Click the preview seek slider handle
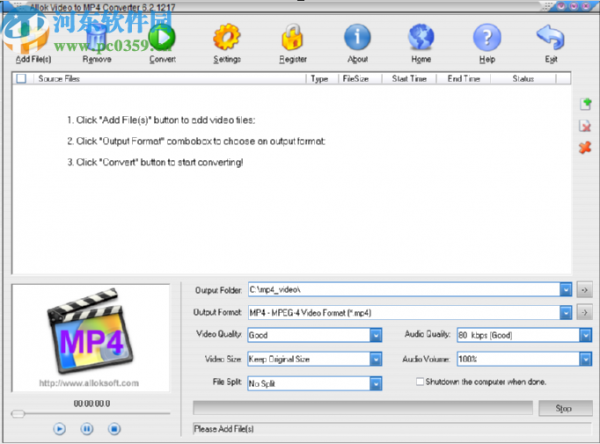Image resolution: width=600 pixels, height=444 pixels. [x=18, y=413]
